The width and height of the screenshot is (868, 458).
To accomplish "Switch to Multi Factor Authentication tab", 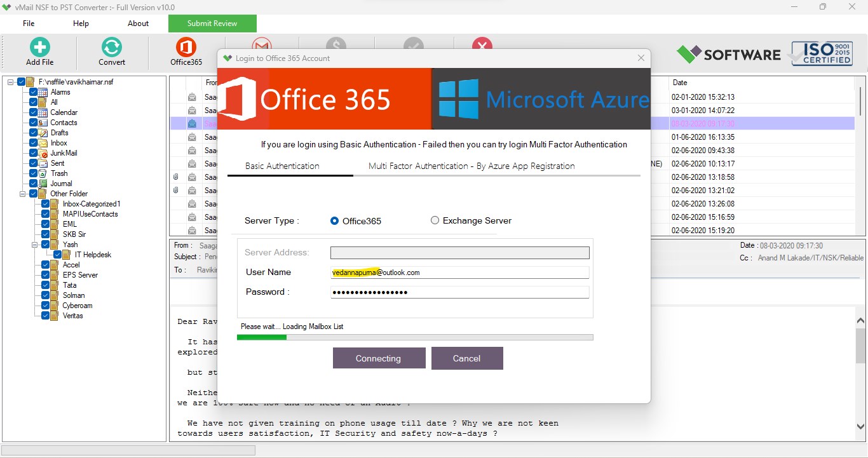I will coord(471,166).
